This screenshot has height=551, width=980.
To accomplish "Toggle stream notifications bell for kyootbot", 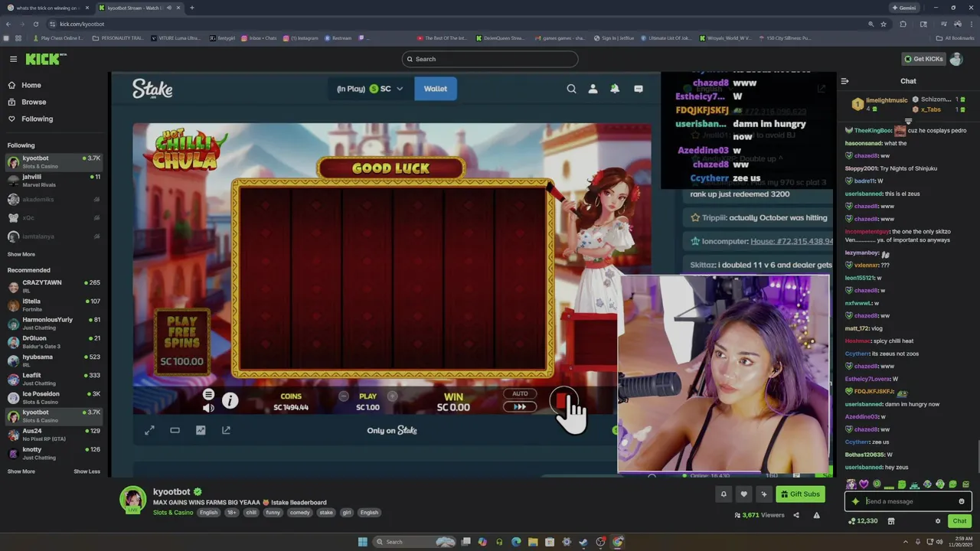I will [x=724, y=494].
